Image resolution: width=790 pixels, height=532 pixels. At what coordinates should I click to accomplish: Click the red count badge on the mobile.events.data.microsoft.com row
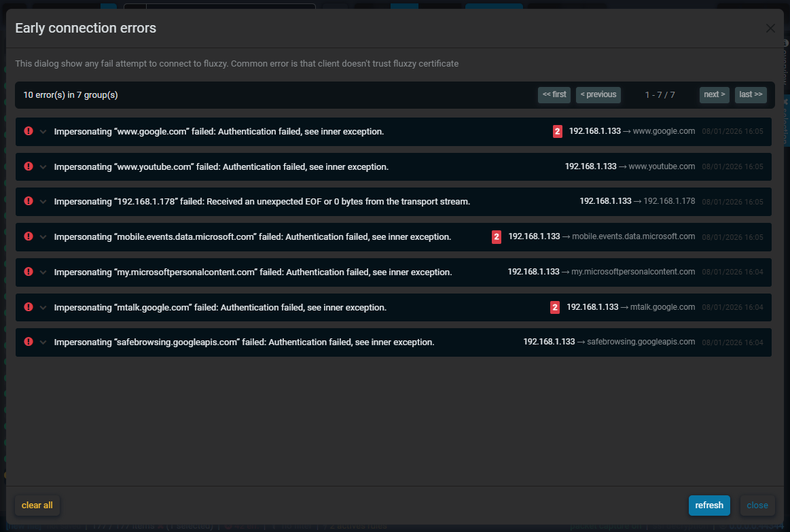pos(496,236)
